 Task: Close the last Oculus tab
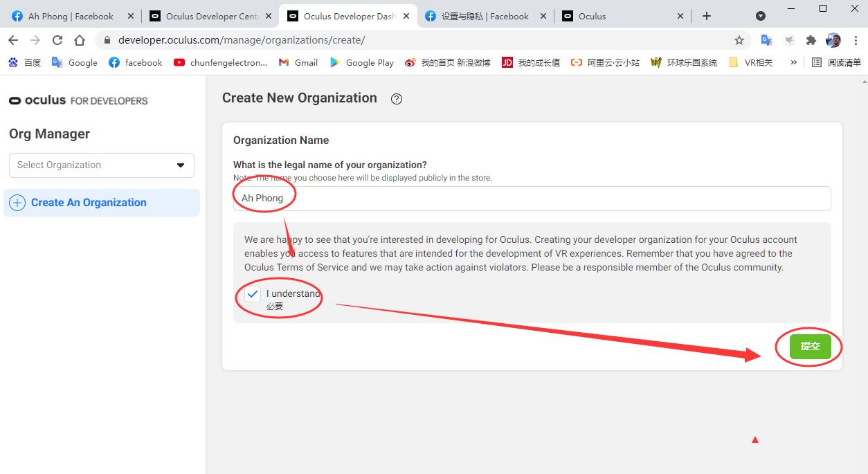point(680,16)
